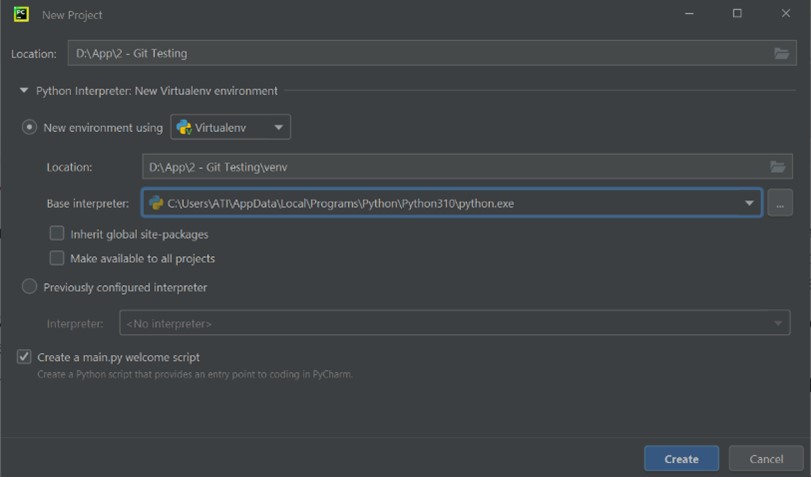Image resolution: width=811 pixels, height=477 pixels.
Task: Expand the Base interpreter dropdown arrow
Action: pos(749,203)
